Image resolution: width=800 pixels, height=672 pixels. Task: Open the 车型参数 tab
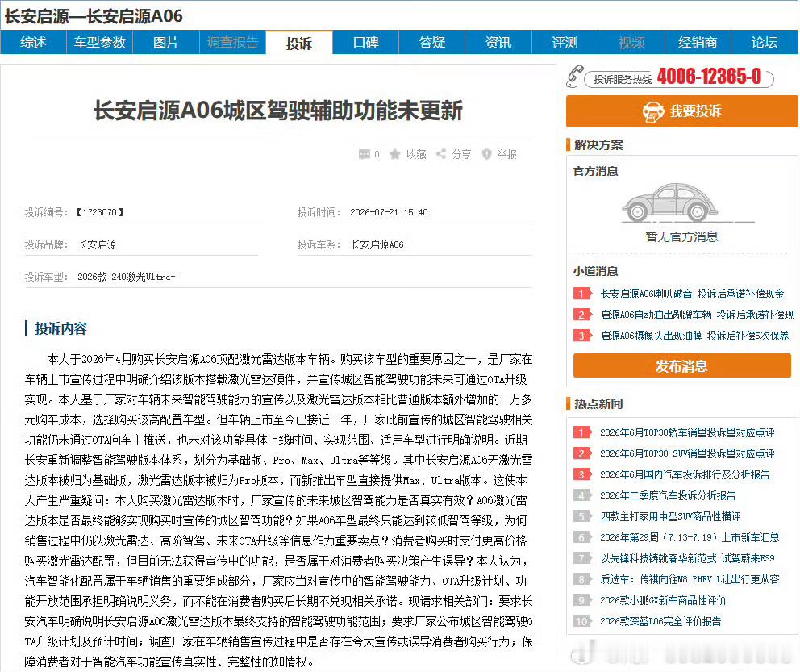99,42
